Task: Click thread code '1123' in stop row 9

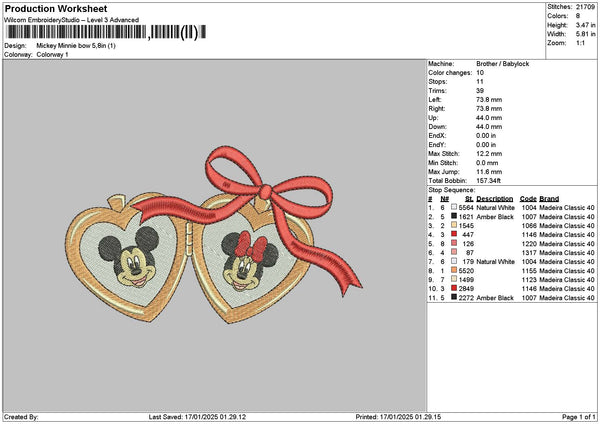Action: coord(529,280)
